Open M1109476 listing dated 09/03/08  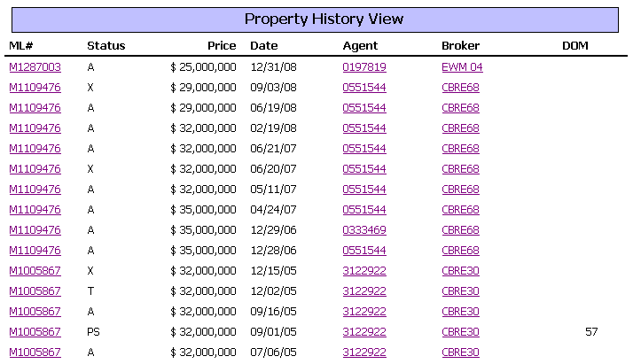(35, 88)
